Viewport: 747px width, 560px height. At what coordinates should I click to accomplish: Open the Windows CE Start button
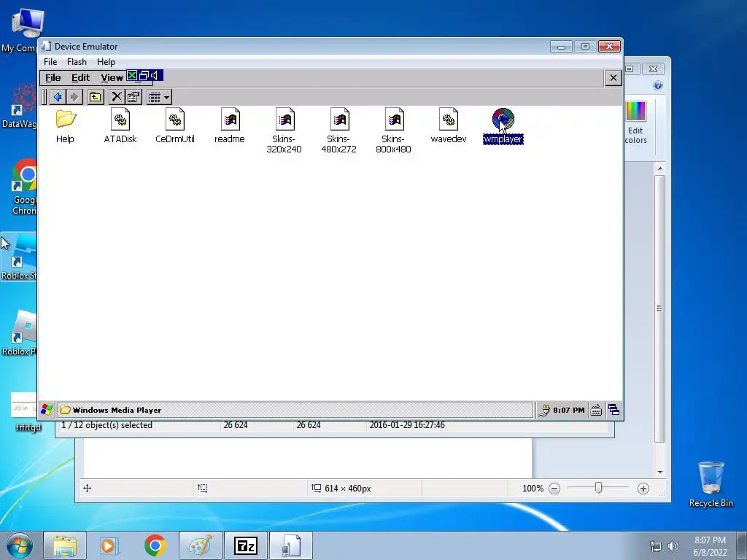[x=47, y=410]
